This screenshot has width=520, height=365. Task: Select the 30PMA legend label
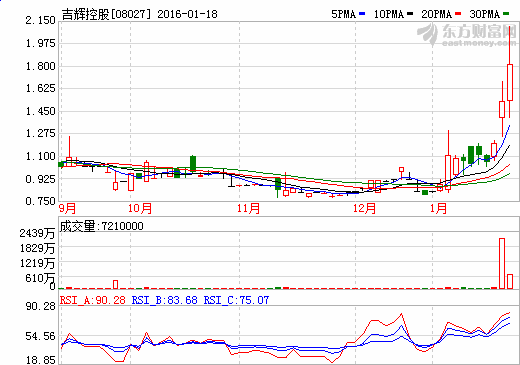coord(485,14)
